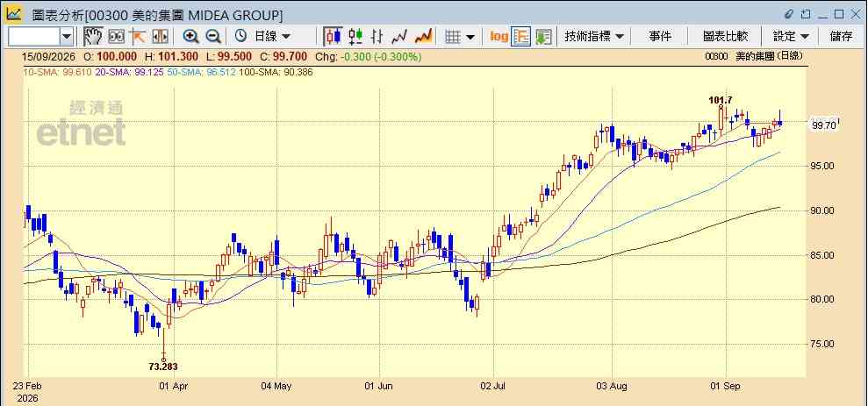The image size is (868, 406).
Task: Select the orange arrow pointer tool
Action: click(137, 37)
